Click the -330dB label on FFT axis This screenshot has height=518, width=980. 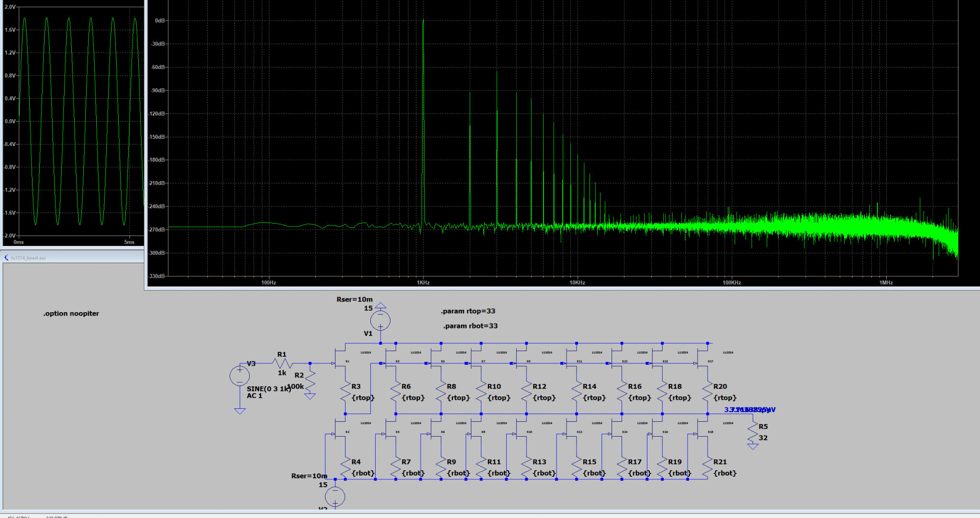(x=157, y=276)
